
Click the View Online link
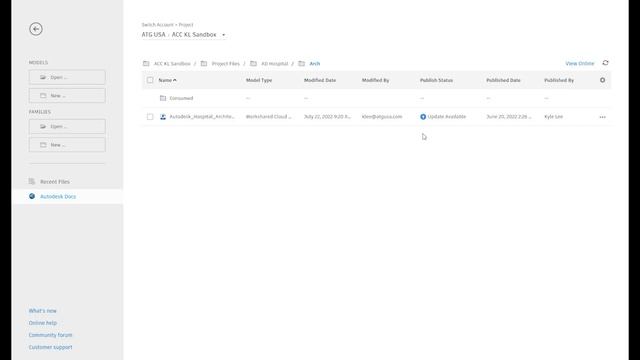coord(580,63)
